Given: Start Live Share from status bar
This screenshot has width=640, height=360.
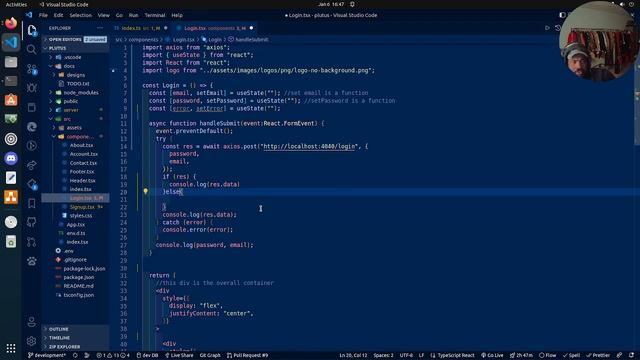Looking at the screenshot, I should click(179, 356).
